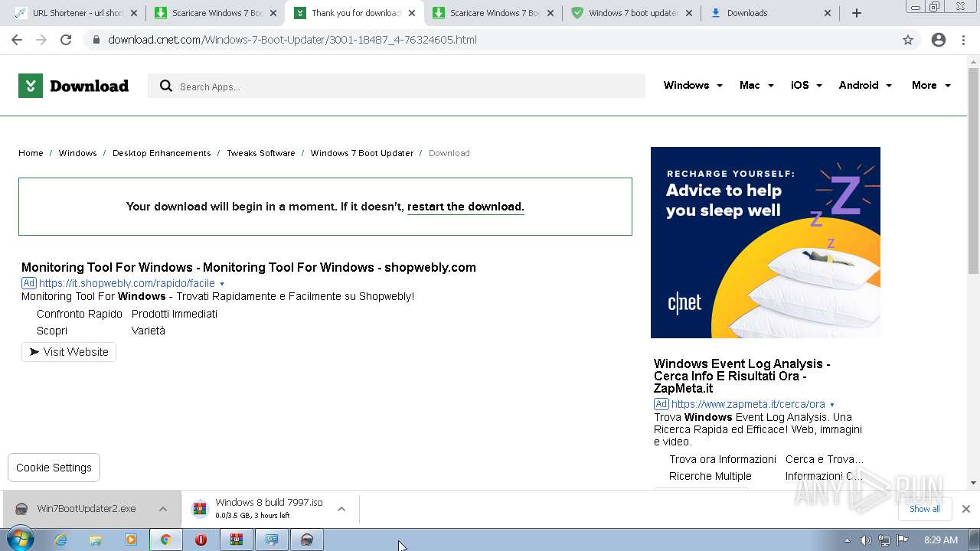Screen dimensions: 980x551
Task: Click the network tray icon
Action: click(x=884, y=540)
